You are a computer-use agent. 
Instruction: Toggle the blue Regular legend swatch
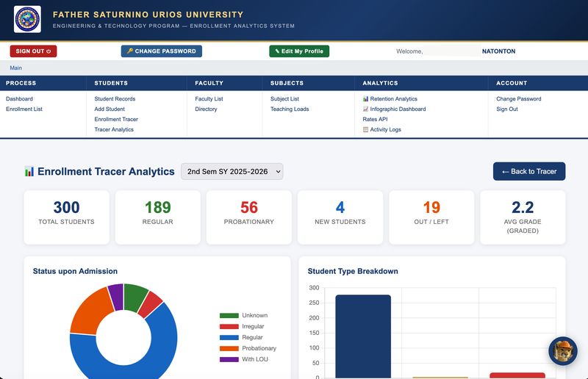[229, 337]
